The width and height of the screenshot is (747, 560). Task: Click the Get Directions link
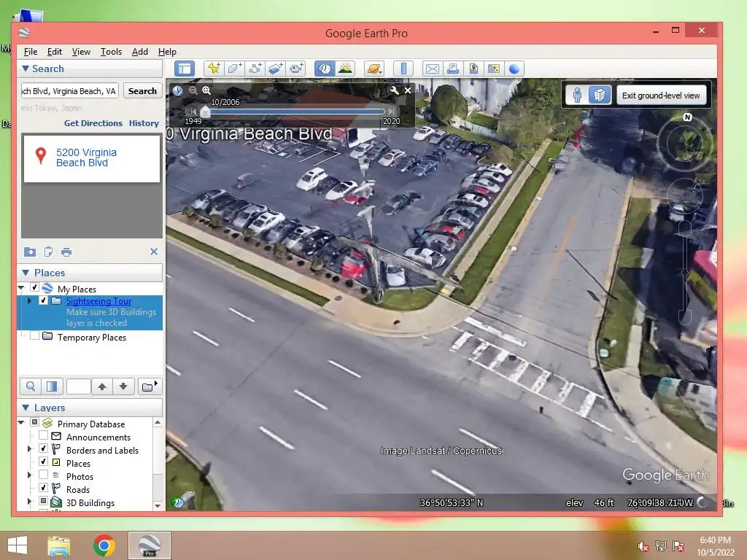[x=93, y=122]
